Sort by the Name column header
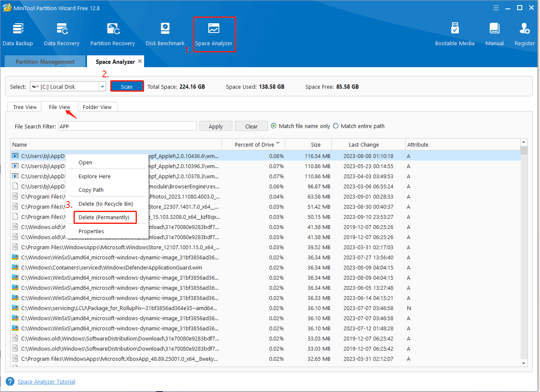Image resolution: width=540 pixels, height=392 pixels. point(116,144)
